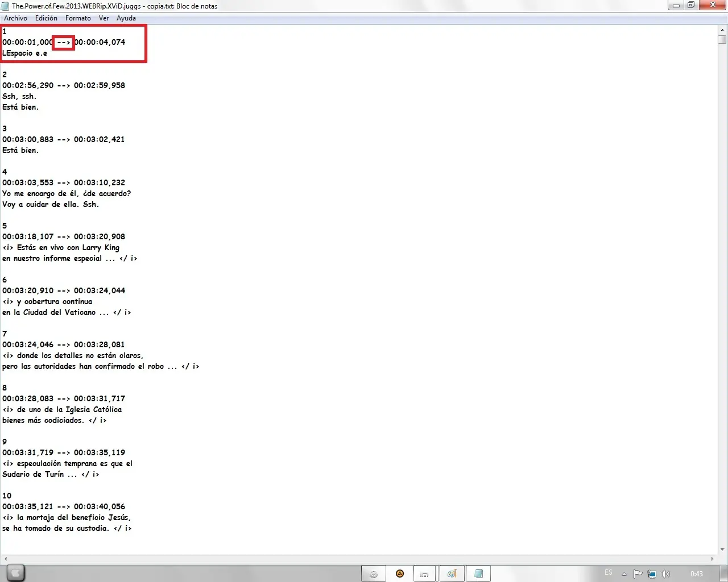
Task: Click subtitle index number 8
Action: [x=5, y=388]
